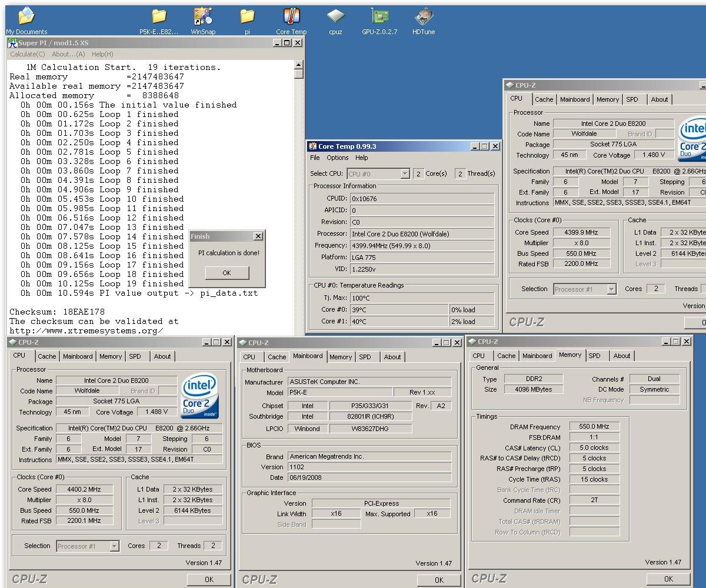Click the Super PI title bar icon
Screen dimensions: 706x588
(12, 43)
